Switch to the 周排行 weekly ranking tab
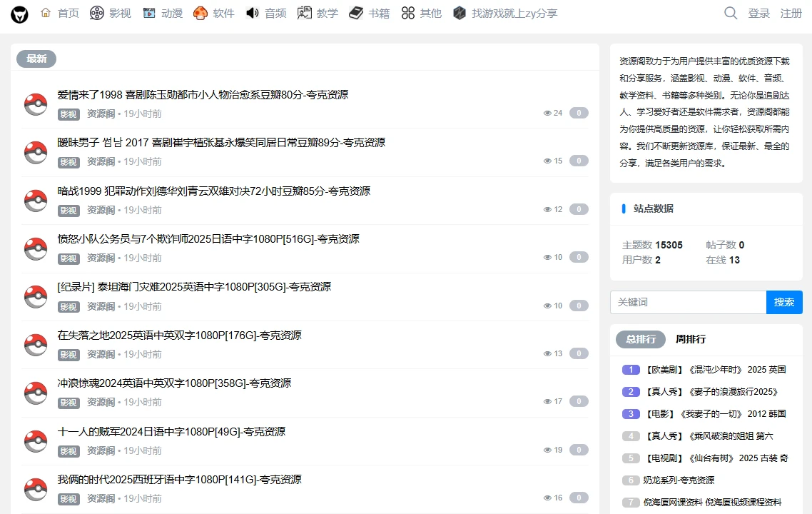The height and width of the screenshot is (514, 812). click(x=690, y=339)
